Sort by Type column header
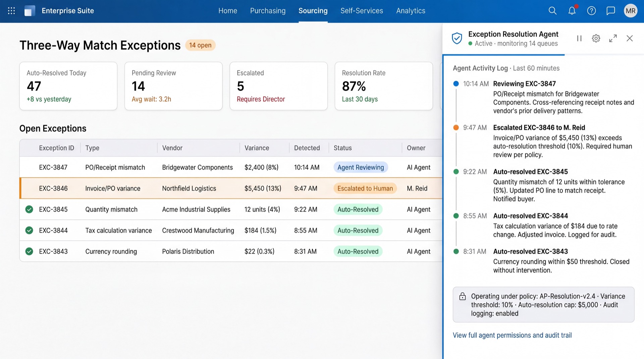Screen dimensions: 644x359 [x=92, y=148]
